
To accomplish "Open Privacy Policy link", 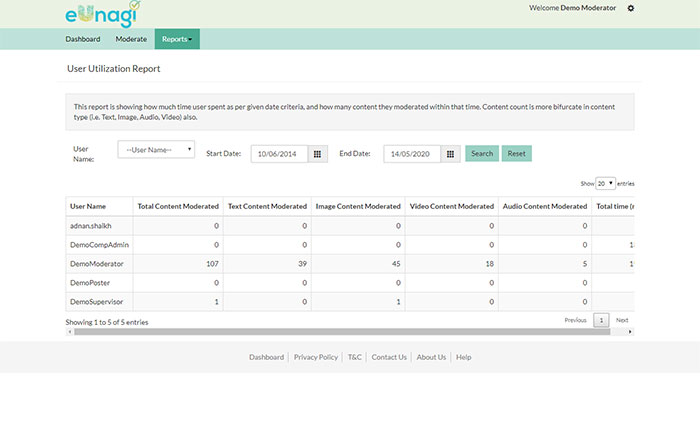I will (316, 357).
